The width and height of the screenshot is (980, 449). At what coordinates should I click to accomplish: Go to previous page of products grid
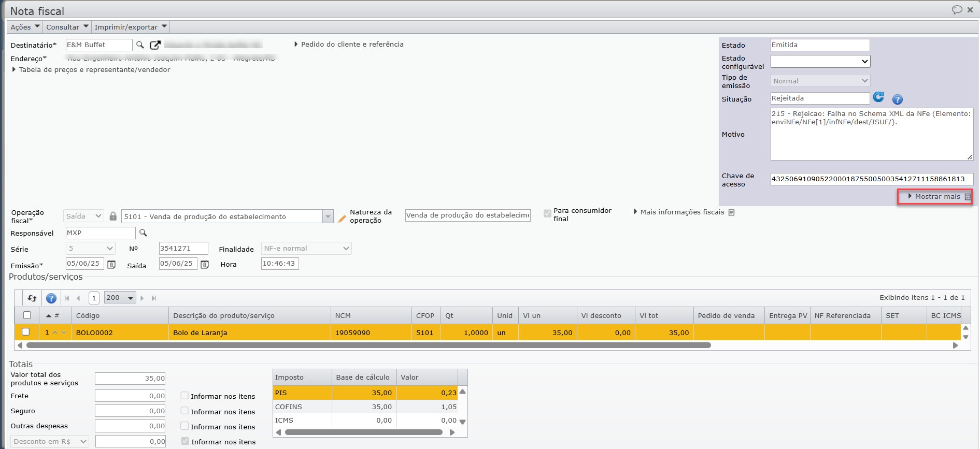[78, 298]
